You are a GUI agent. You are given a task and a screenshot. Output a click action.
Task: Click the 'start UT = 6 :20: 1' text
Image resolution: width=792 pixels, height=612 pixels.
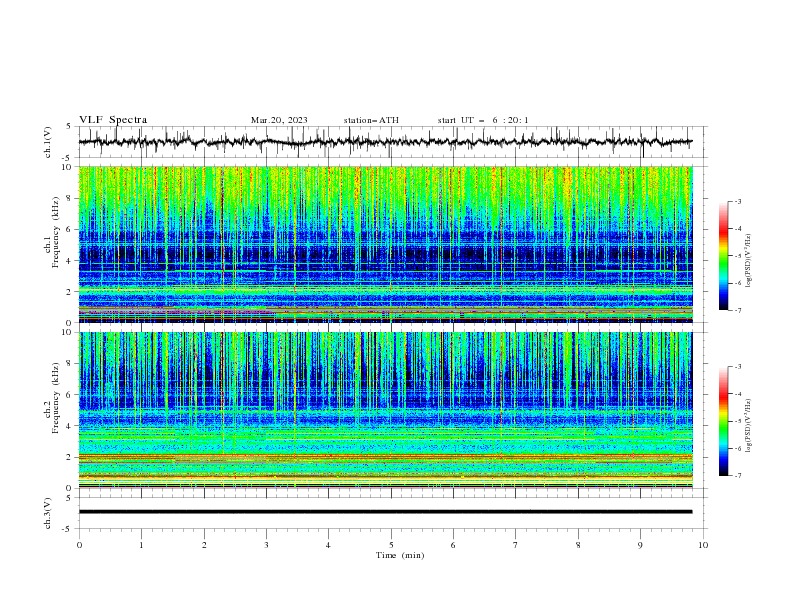[x=483, y=120]
